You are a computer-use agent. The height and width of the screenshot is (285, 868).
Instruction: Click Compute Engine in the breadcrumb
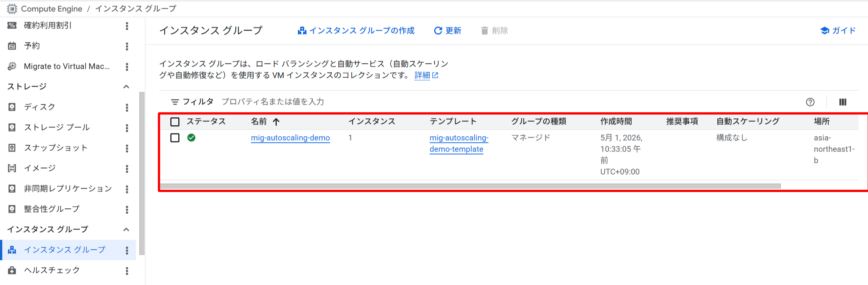51,8
